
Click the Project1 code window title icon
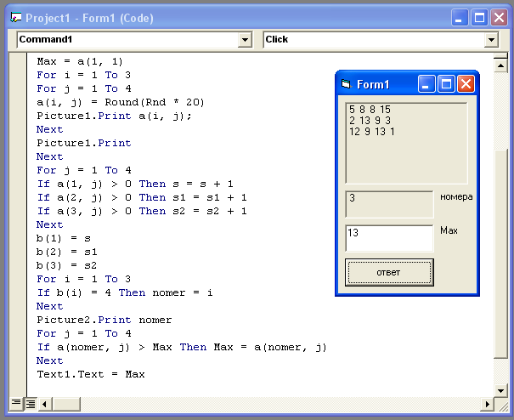(x=15, y=17)
